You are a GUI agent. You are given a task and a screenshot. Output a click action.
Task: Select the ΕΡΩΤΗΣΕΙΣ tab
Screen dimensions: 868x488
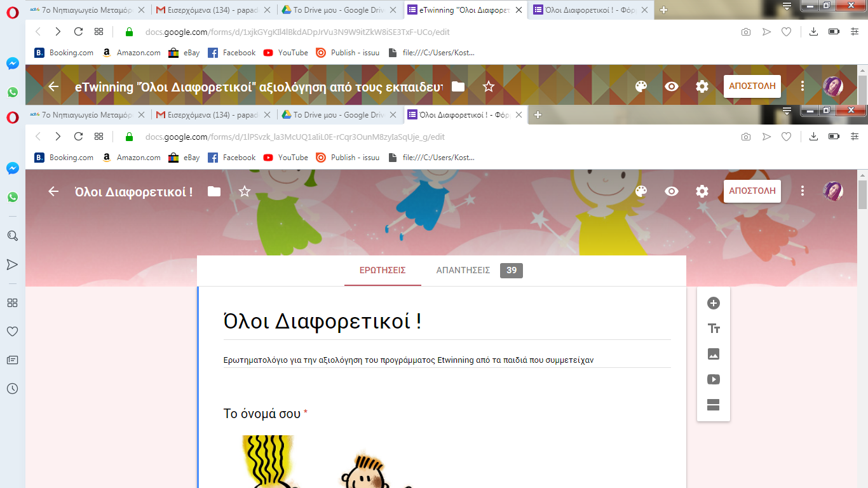[x=383, y=270]
